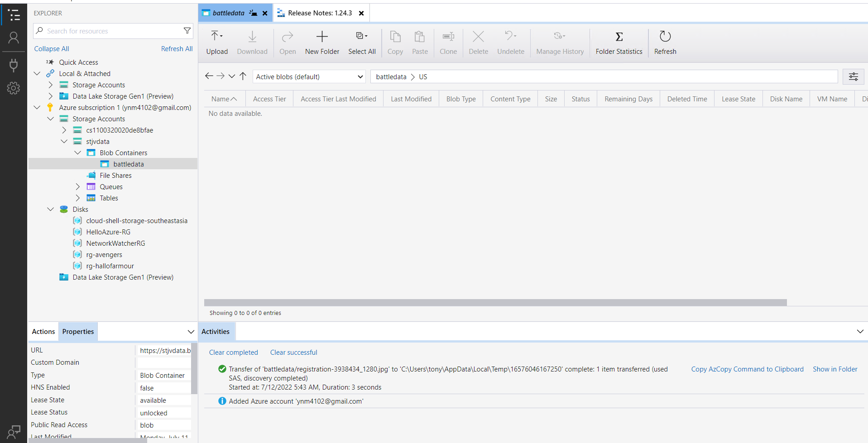This screenshot has height=443, width=868.
Task: Click the US breadcrumb segment
Action: coord(423,76)
